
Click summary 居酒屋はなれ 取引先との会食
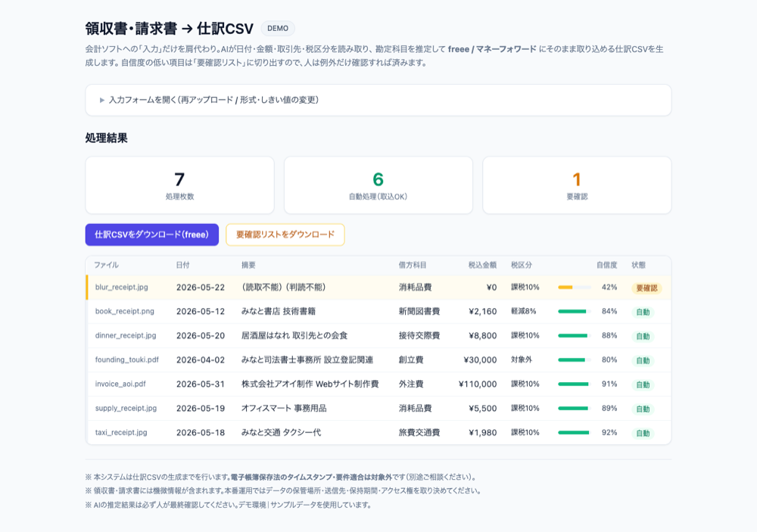[x=294, y=335]
